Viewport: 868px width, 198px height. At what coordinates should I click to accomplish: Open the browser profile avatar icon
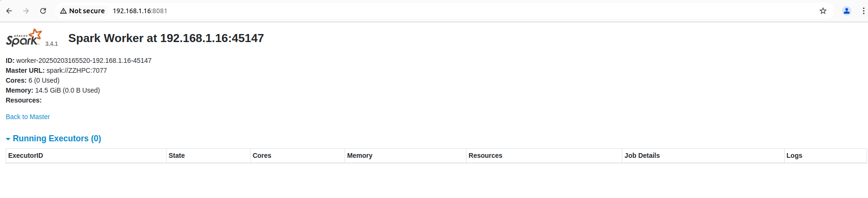point(847,11)
